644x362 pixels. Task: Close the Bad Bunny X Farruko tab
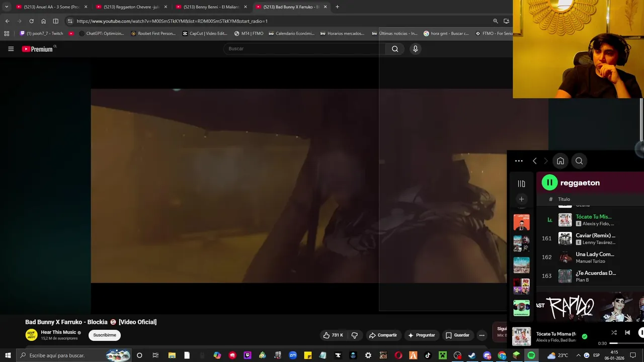coord(326,7)
